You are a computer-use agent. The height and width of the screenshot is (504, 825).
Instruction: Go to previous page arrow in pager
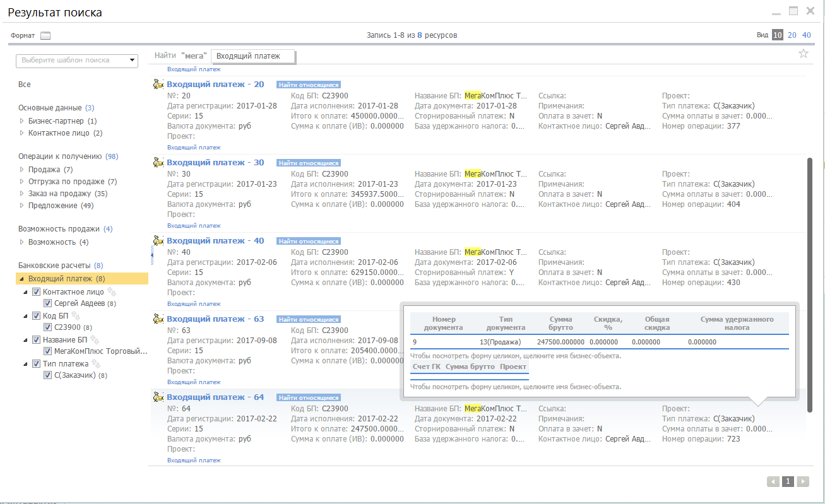pos(773,481)
